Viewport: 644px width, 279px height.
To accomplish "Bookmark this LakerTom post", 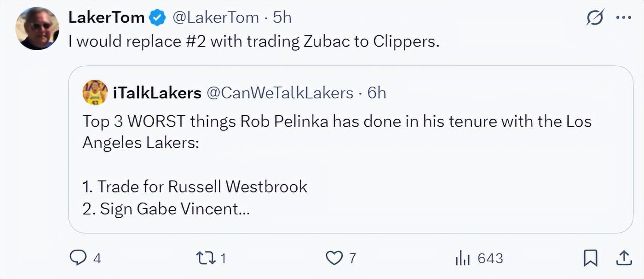I will (x=590, y=258).
